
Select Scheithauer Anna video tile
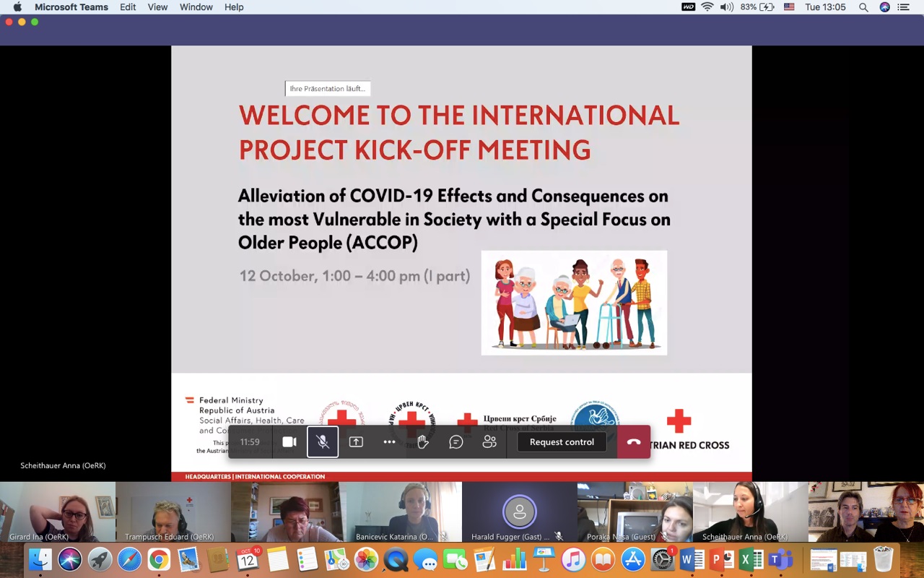point(751,512)
